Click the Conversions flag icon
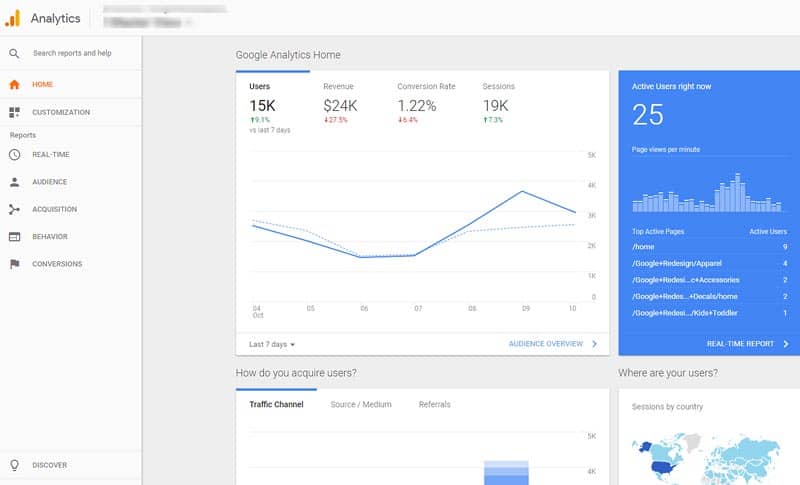Image resolution: width=800 pixels, height=485 pixels. 14,264
